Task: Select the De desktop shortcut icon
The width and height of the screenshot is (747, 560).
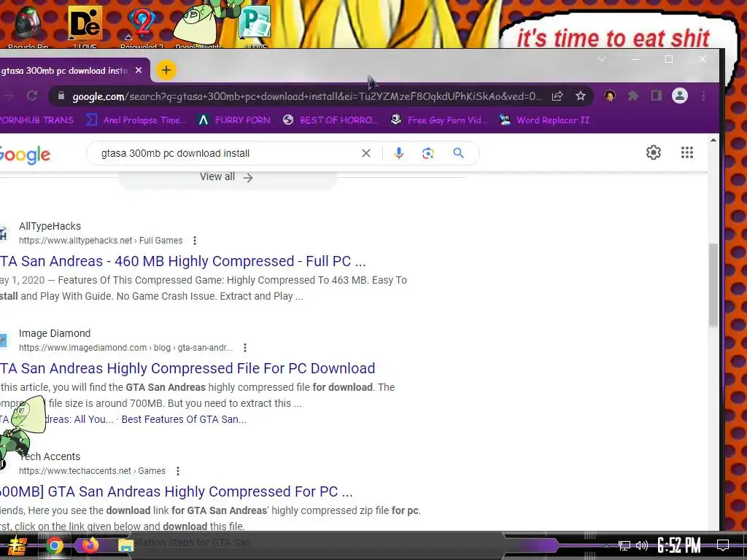Action: 85,26
